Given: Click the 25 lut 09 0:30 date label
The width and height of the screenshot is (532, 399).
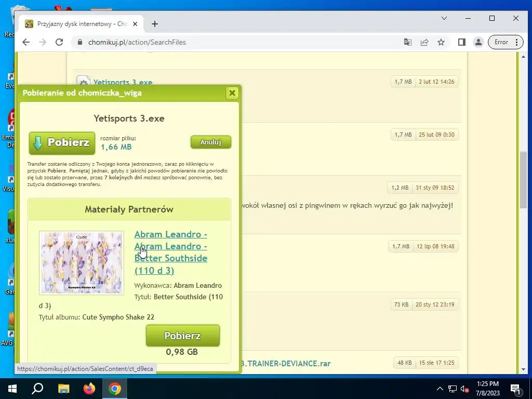Looking at the screenshot, I should pos(436,135).
